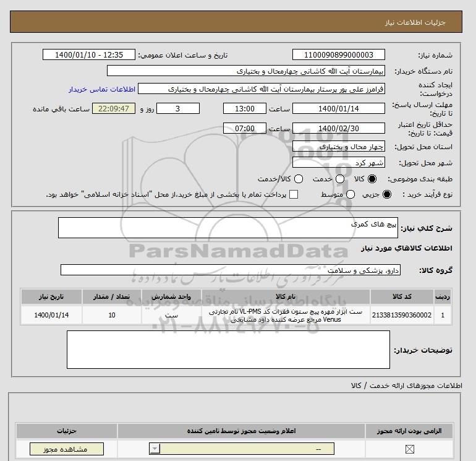Screen dimensions: 476x461
Task: Click the goods group field دارو، پزشکی و سلامت
Action: pyautogui.click(x=231, y=270)
